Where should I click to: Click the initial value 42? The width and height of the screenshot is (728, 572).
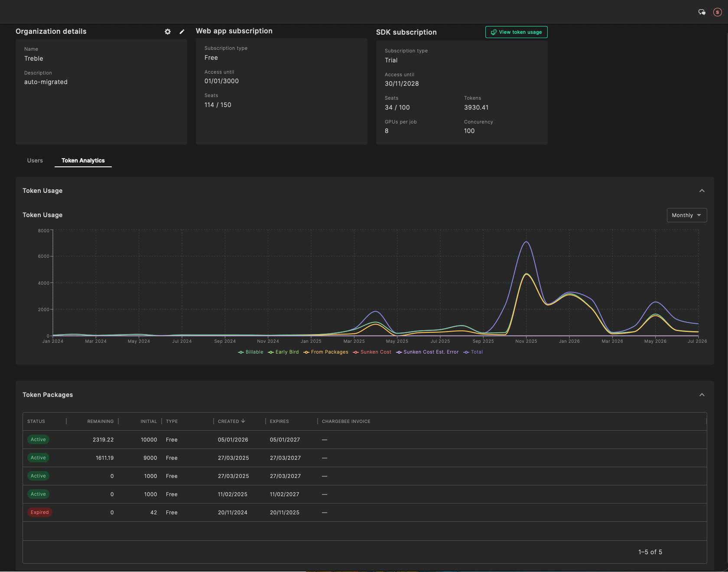(153, 513)
